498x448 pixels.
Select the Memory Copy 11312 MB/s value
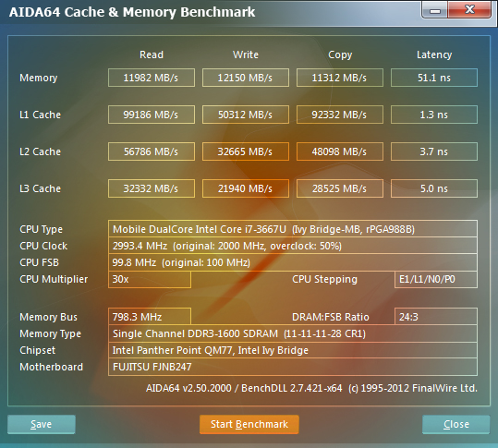tap(339, 78)
